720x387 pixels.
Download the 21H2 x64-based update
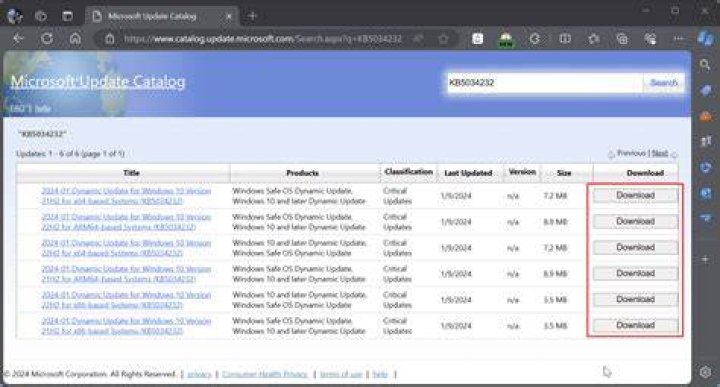click(635, 196)
